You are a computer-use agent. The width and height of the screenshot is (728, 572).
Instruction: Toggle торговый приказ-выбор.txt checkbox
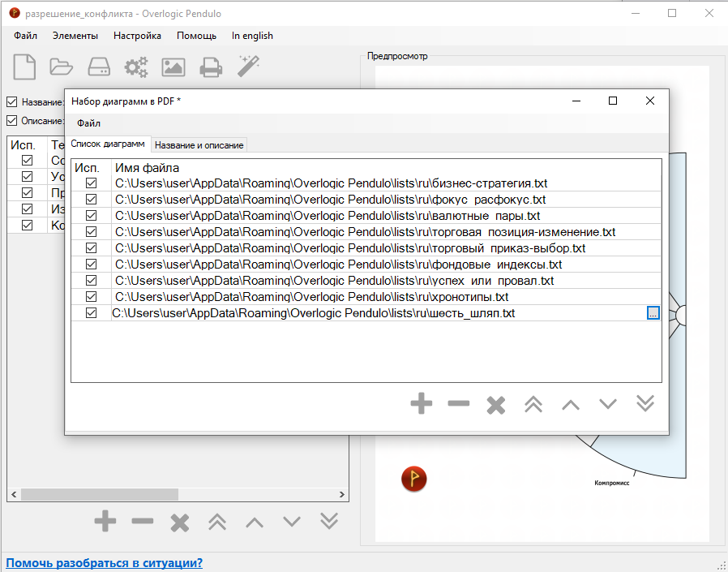point(91,248)
